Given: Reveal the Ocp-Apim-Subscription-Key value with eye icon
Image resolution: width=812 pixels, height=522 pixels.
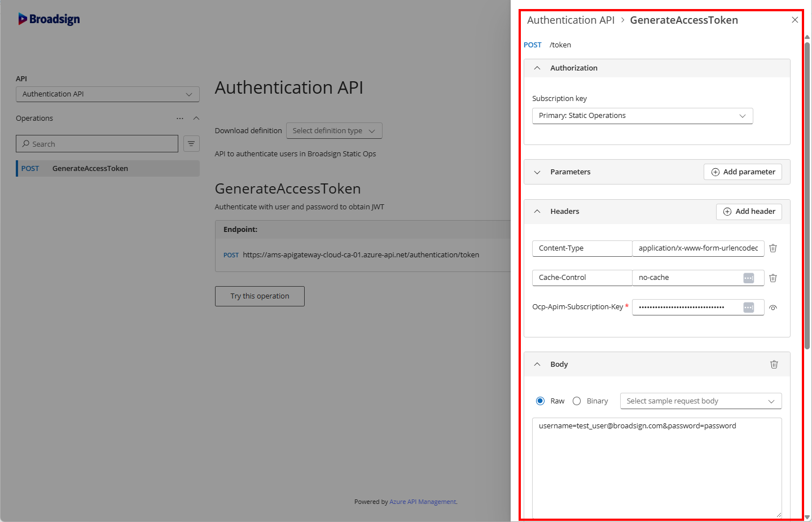Looking at the screenshot, I should pos(773,308).
